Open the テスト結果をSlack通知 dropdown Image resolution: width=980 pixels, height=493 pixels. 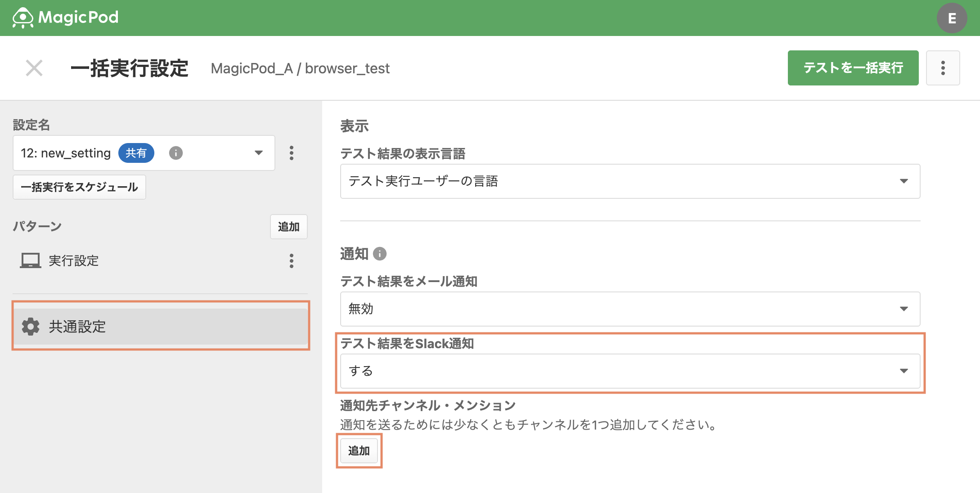click(x=630, y=371)
